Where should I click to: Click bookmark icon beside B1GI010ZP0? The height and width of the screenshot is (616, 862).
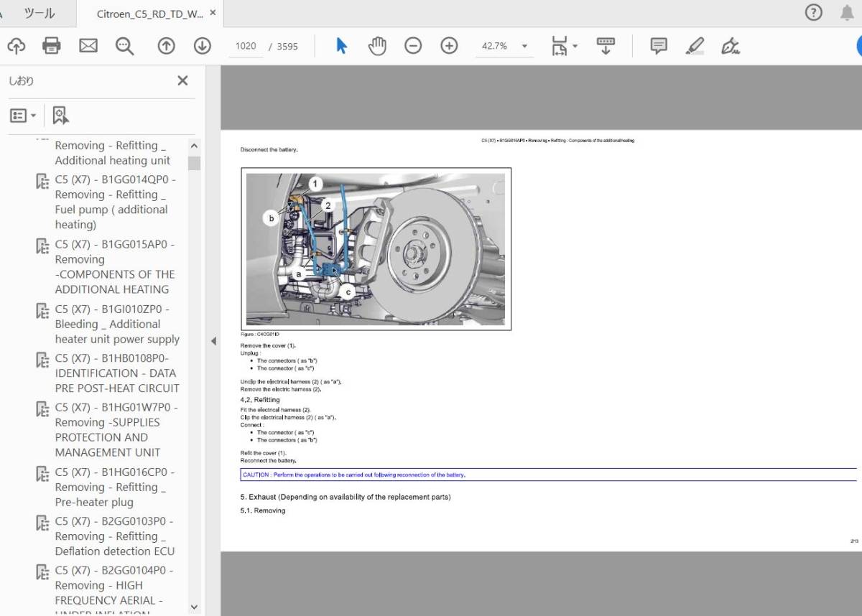click(42, 312)
